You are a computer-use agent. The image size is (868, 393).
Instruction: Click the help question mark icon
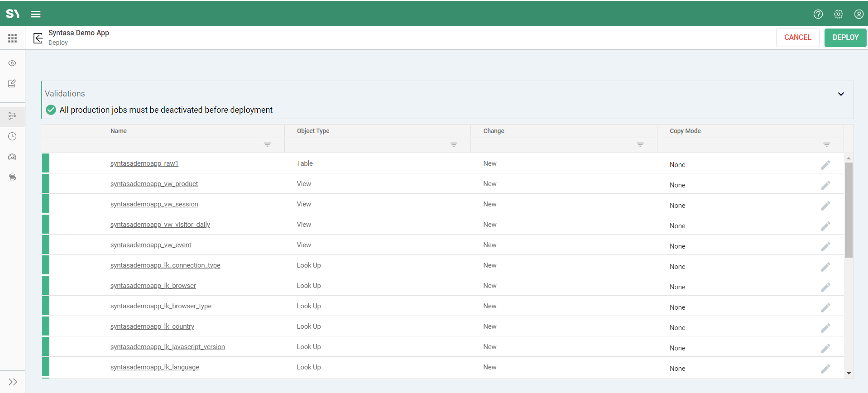[x=818, y=14]
